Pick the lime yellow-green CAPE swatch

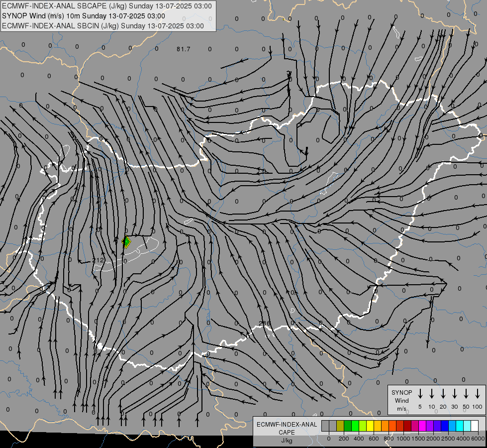[363, 426]
